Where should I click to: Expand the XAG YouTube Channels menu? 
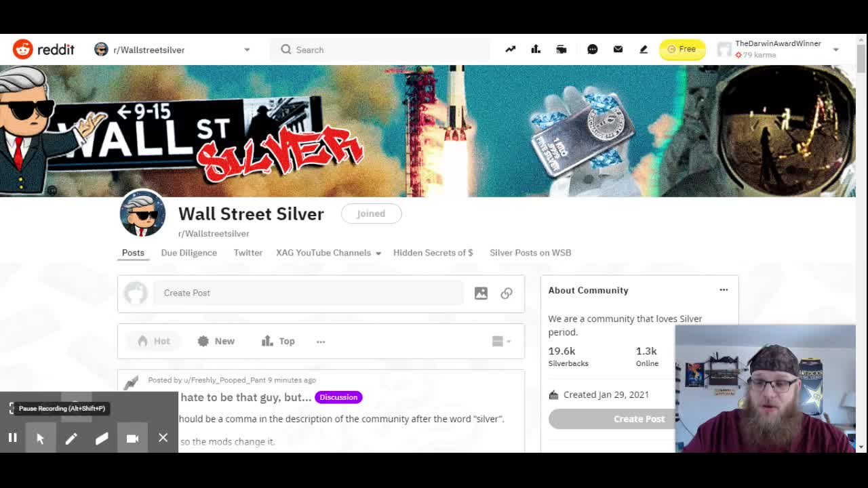point(328,253)
